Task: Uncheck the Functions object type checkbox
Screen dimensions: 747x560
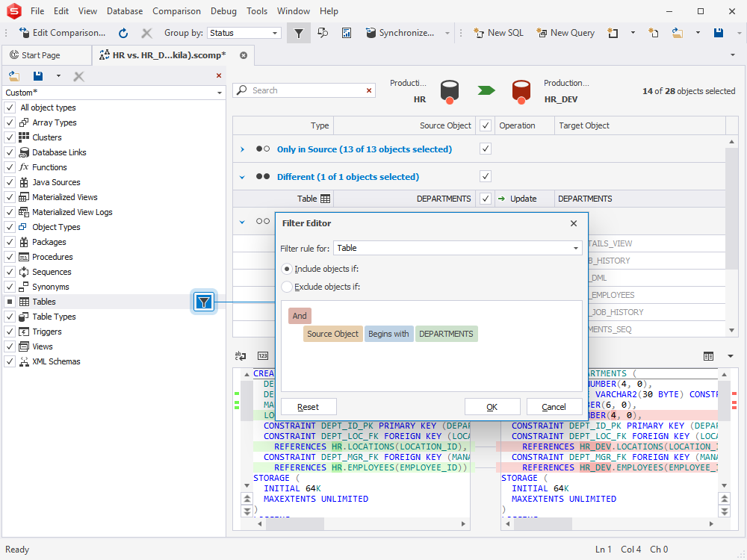Action: pyautogui.click(x=10, y=167)
